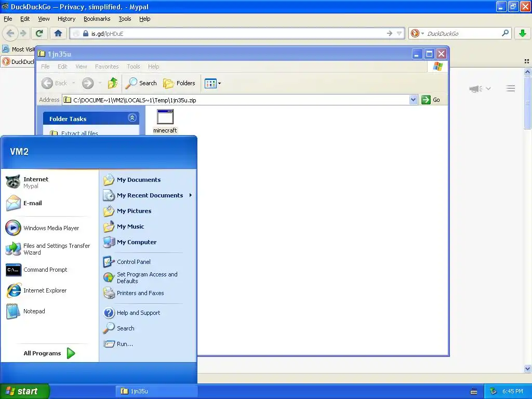Open Mypal Tools menu

click(125, 19)
